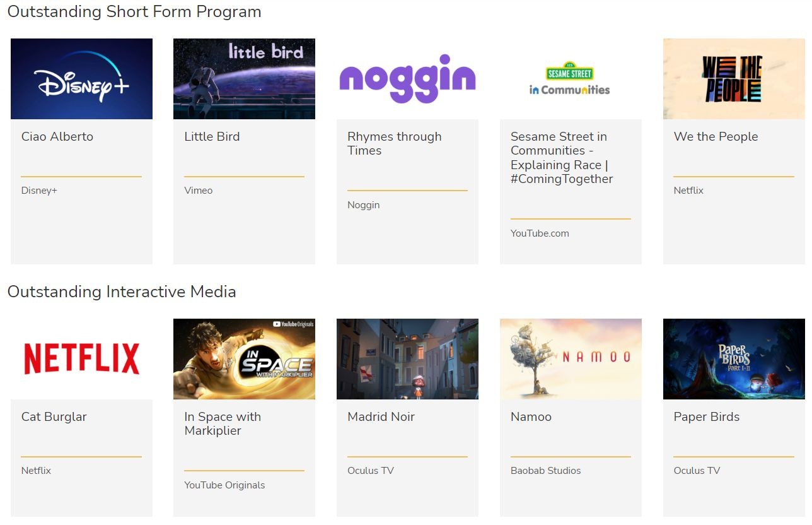Open the Paper Birds Part I-II image

[733, 359]
